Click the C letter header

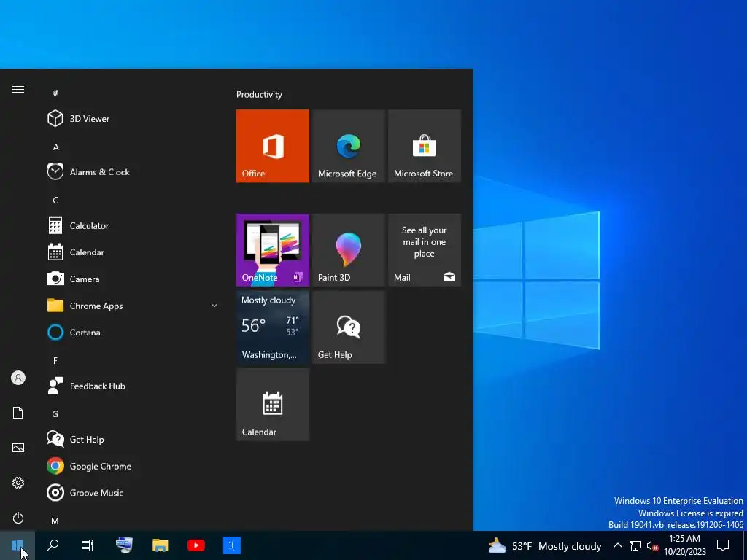click(55, 200)
